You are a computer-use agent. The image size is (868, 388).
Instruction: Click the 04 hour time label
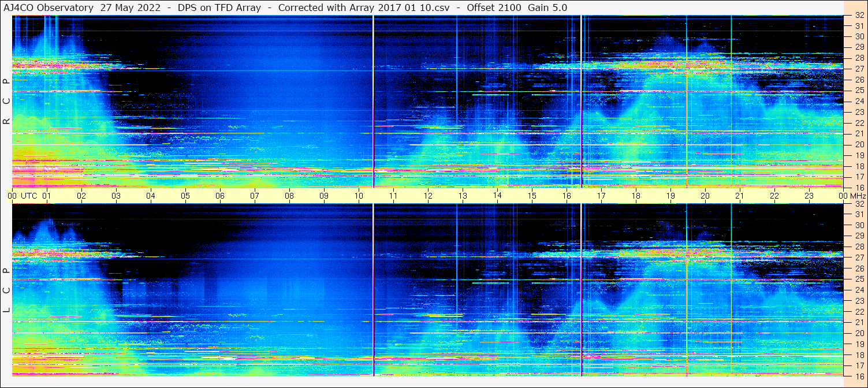(151, 196)
